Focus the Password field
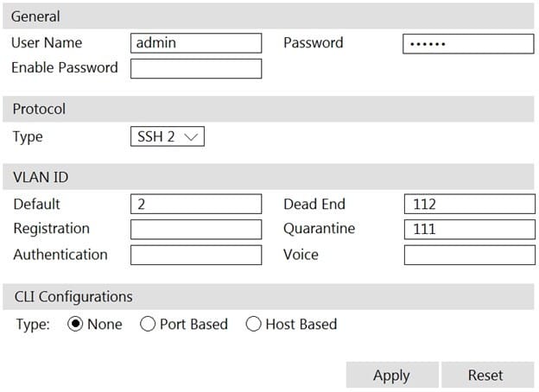Image resolution: width=539 pixels, height=392 pixels. click(x=468, y=44)
